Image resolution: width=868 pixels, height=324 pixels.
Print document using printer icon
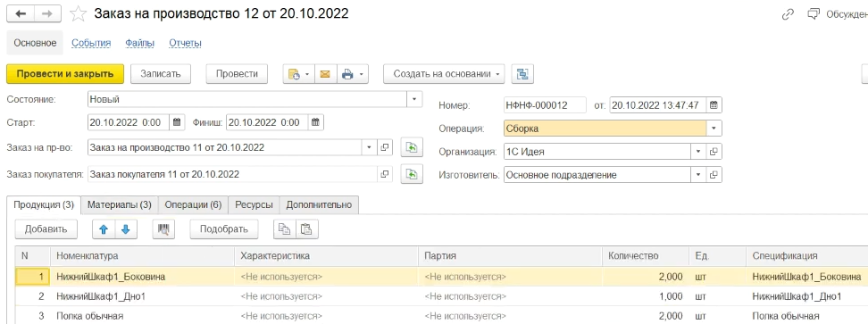(347, 74)
